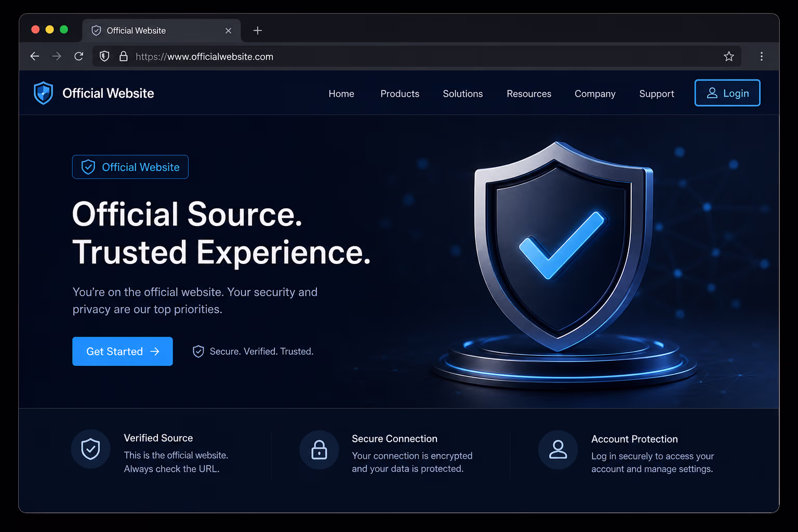Open the Solutions nav item
Image resolution: width=798 pixels, height=532 pixels.
click(463, 94)
